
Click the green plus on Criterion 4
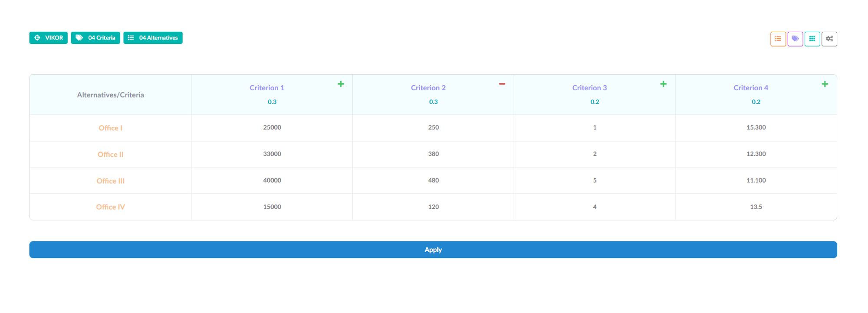pyautogui.click(x=825, y=84)
